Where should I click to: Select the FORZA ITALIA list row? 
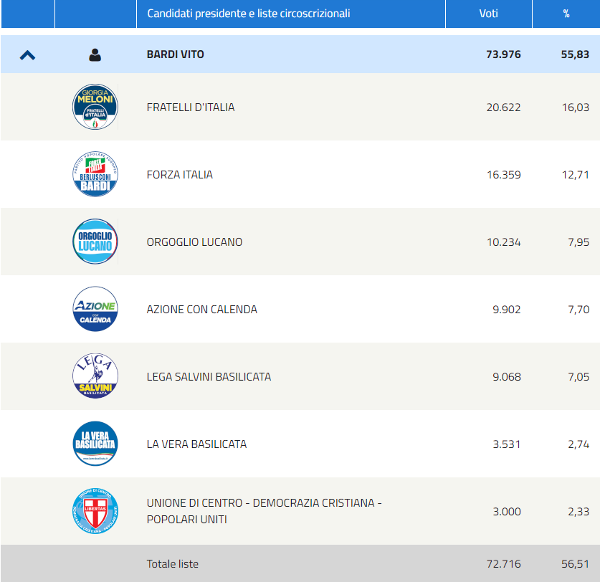180,175
